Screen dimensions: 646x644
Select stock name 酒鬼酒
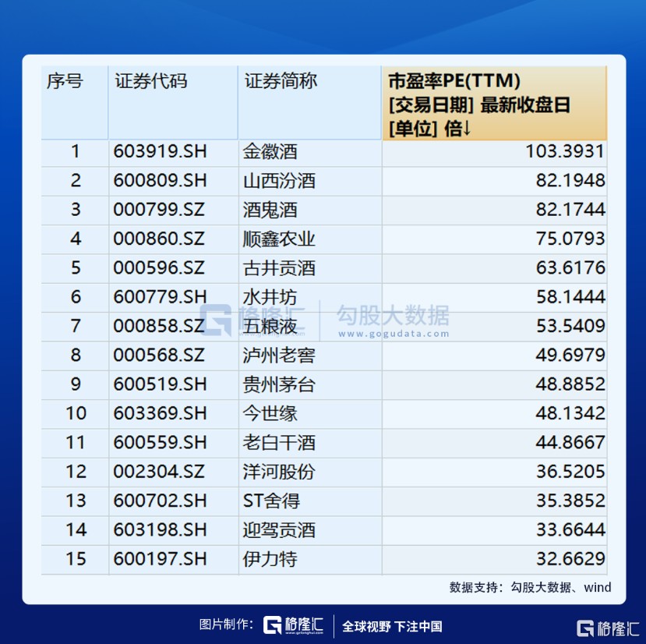270,210
